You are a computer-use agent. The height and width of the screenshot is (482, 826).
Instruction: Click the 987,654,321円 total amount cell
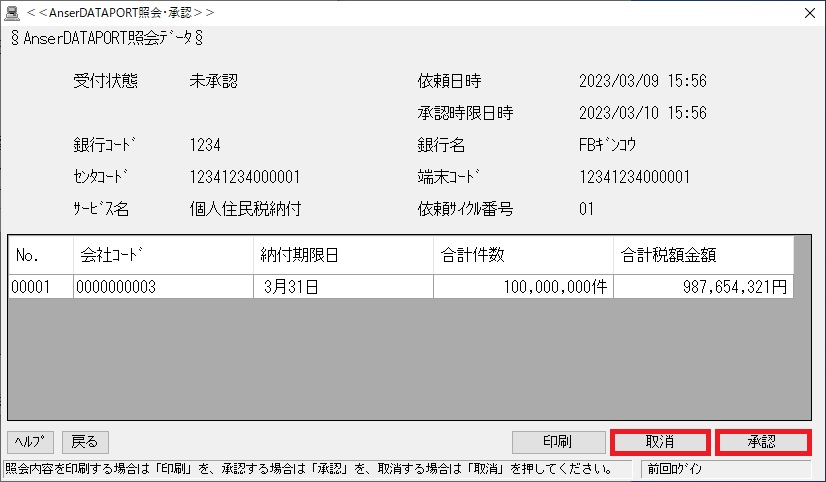pos(703,287)
